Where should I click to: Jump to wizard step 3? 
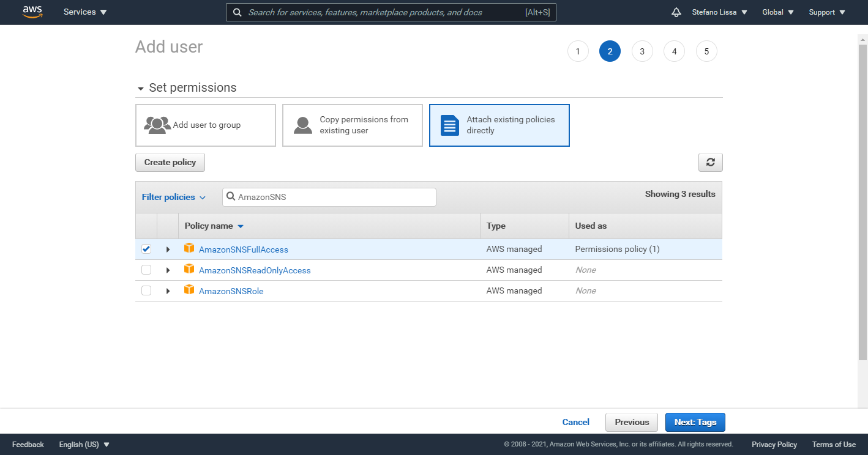[642, 51]
